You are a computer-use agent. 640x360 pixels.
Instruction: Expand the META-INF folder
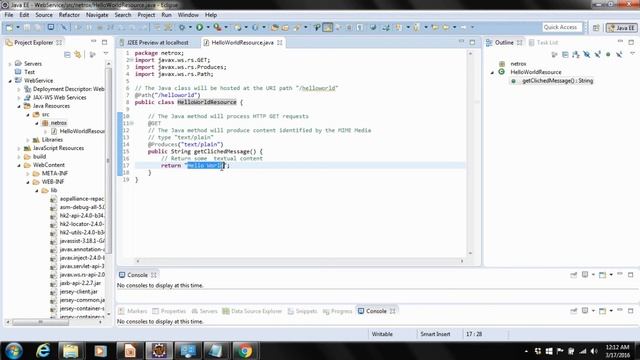28,173
